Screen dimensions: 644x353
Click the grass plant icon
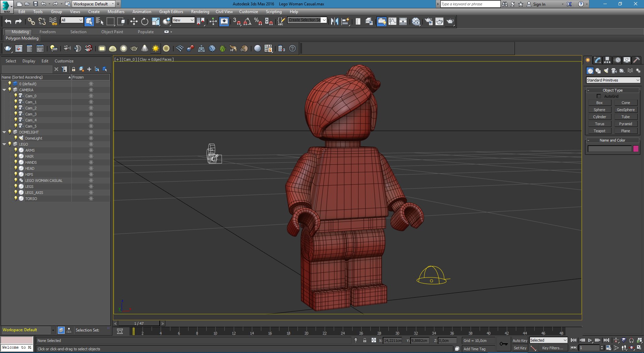(222, 49)
